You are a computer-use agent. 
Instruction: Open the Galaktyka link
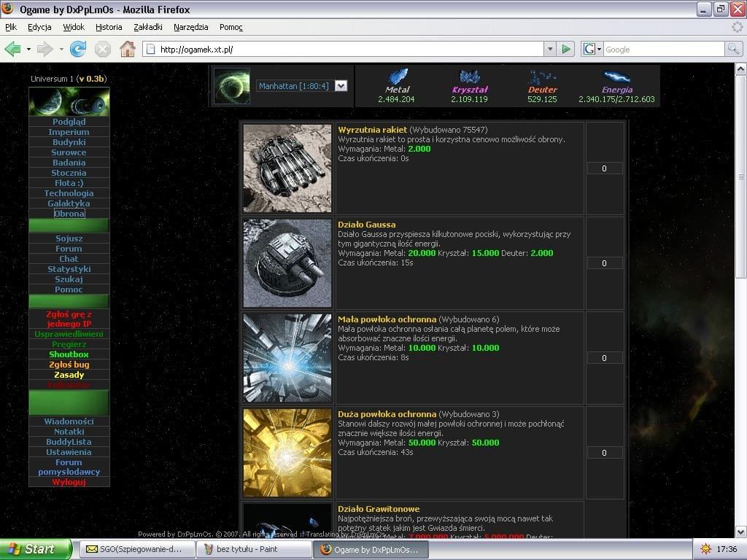[x=69, y=203]
